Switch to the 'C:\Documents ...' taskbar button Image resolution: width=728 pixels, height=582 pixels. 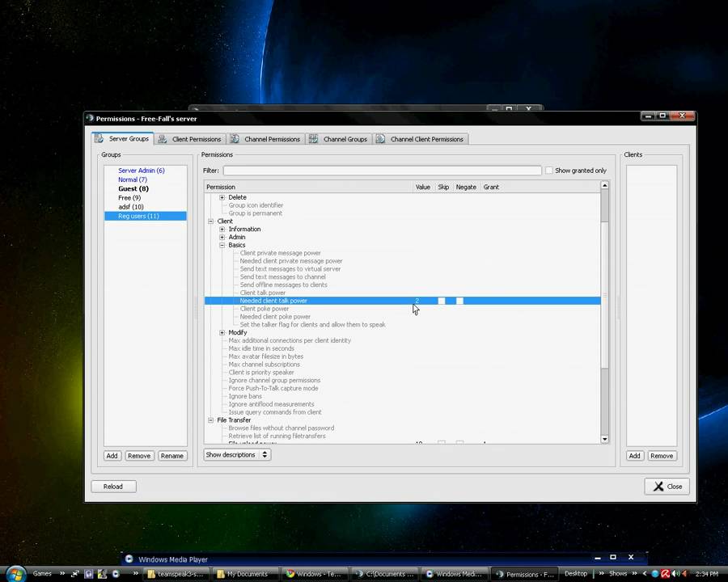385,574
